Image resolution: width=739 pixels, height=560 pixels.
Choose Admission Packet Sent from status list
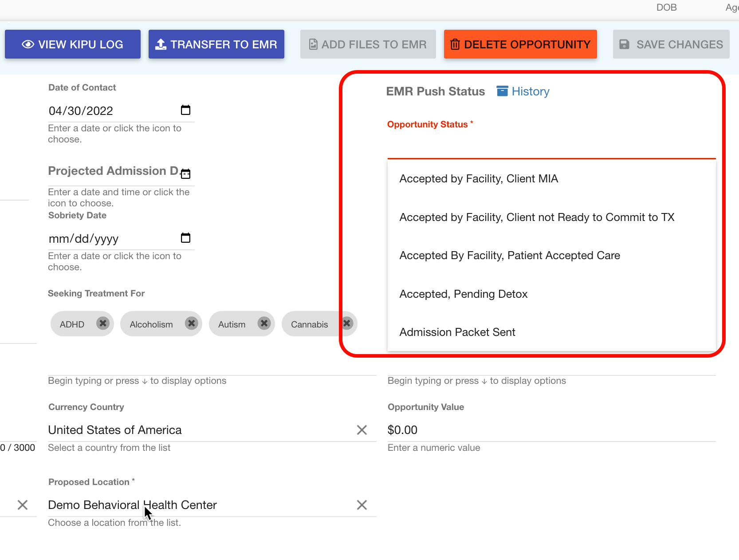(457, 332)
